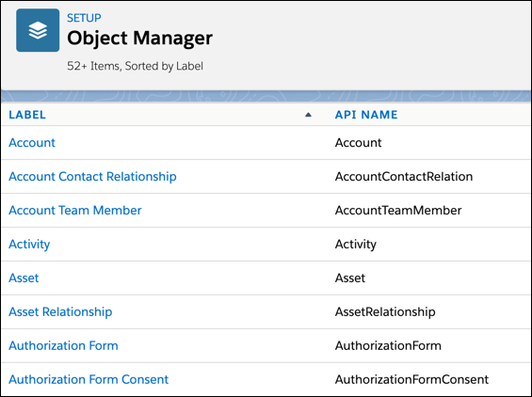532x397 pixels.
Task: Open the Authorization Form Consent object
Action: point(89,379)
